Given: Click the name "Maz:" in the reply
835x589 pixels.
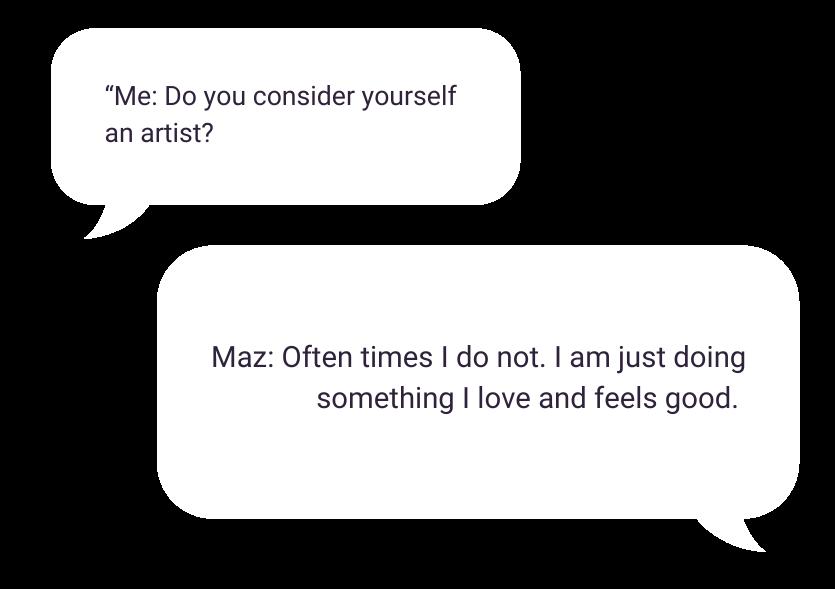Looking at the screenshot, I should click(243, 357).
